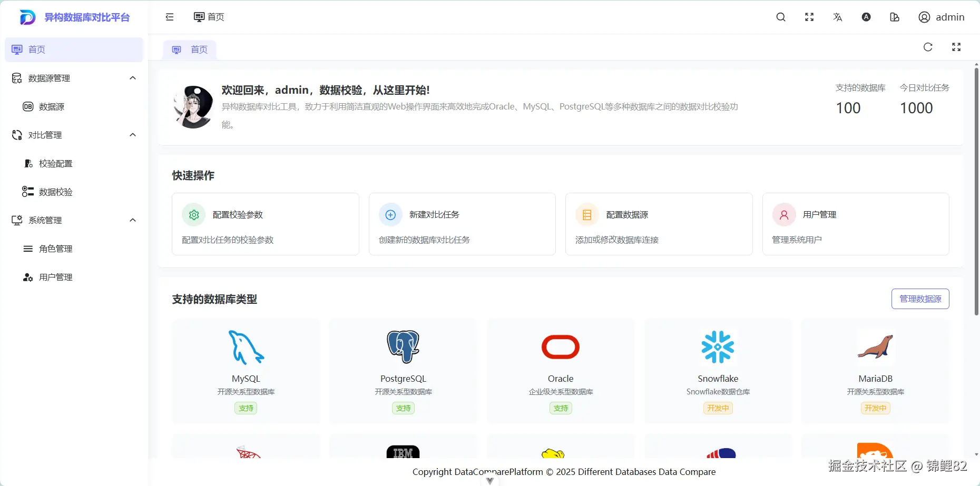The width and height of the screenshot is (980, 486).
Task: Maximize the content area from the tab bar
Action: point(956,47)
